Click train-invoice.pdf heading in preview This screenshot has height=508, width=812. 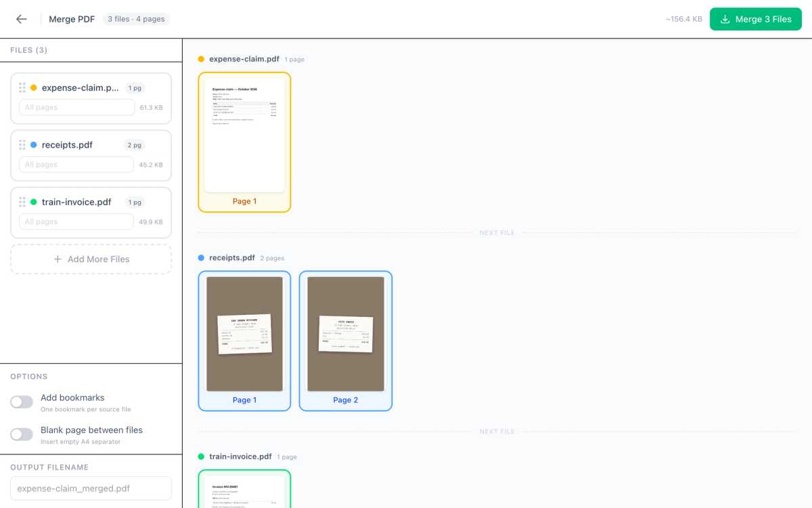click(240, 457)
